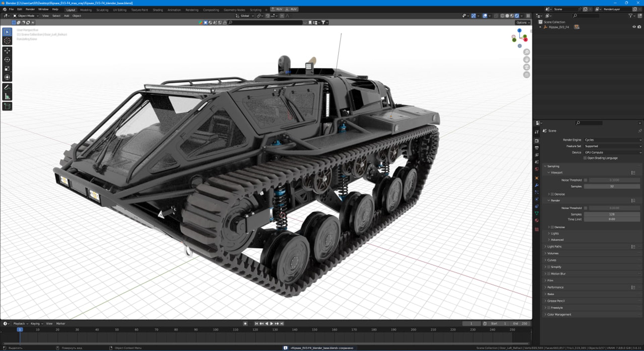The height and width of the screenshot is (351, 644).
Task: Enable the Simplify checkbox
Action: coord(549,267)
